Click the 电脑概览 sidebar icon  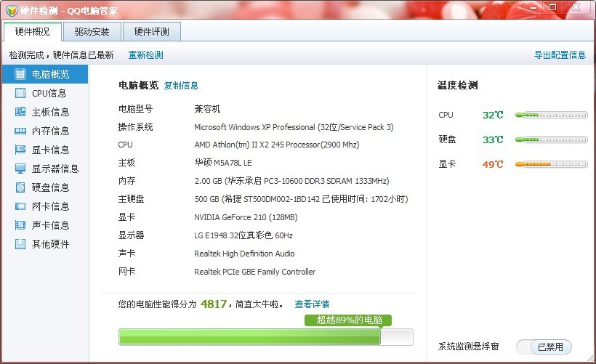[20, 74]
